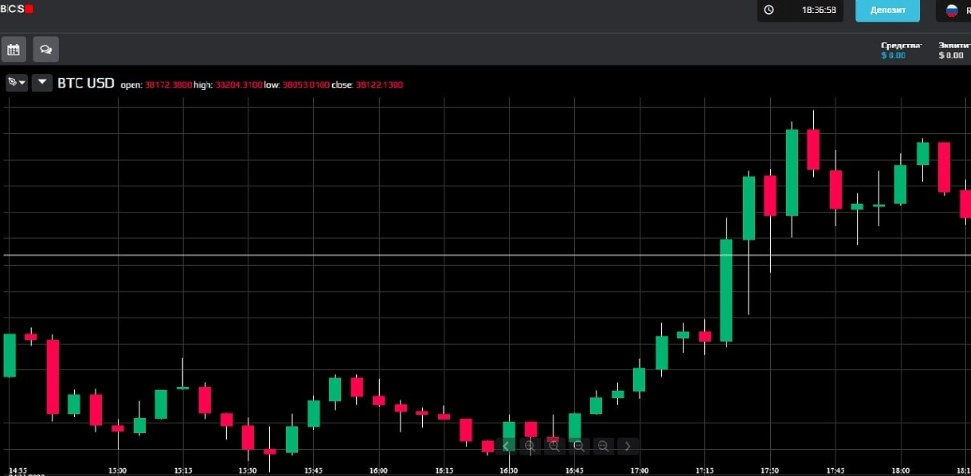Click the BCS logo
971x476 pixels.
(17, 9)
